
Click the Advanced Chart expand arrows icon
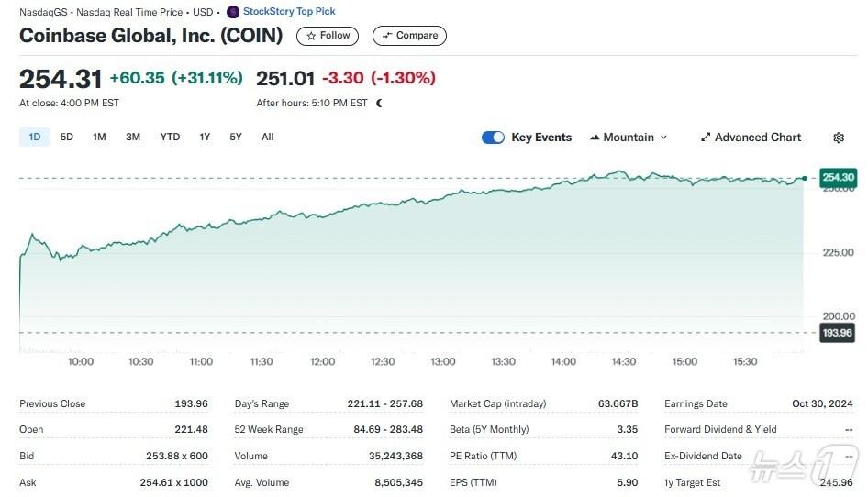pos(706,138)
